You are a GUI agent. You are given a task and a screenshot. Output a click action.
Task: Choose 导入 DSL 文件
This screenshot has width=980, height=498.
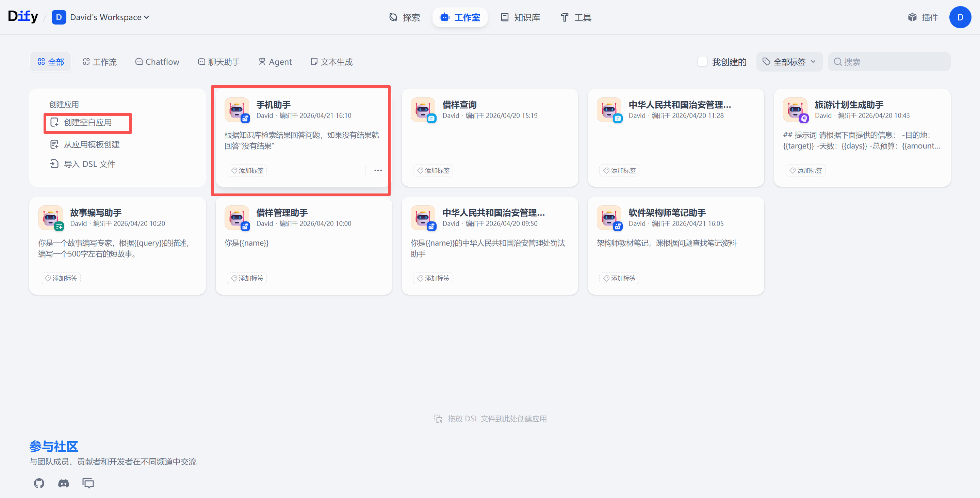click(89, 164)
